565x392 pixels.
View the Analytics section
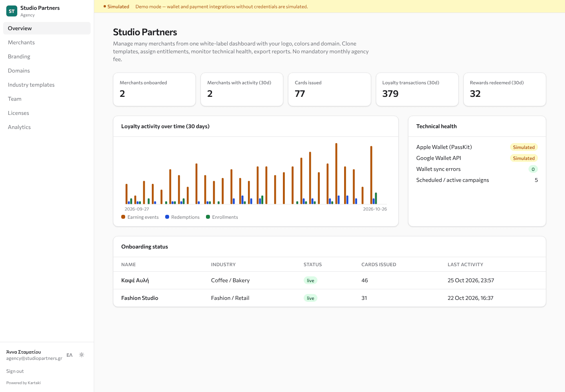pyautogui.click(x=47, y=127)
